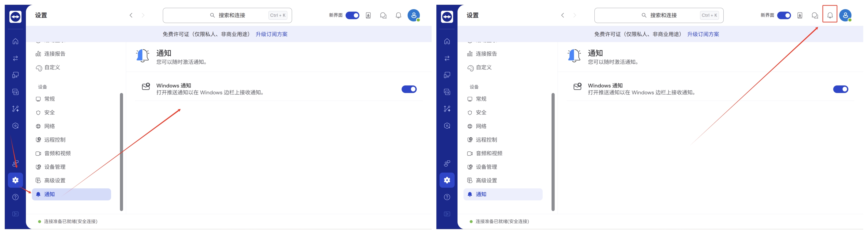Open the Devices icon in right window sidebar
The image size is (868, 234).
[447, 75]
